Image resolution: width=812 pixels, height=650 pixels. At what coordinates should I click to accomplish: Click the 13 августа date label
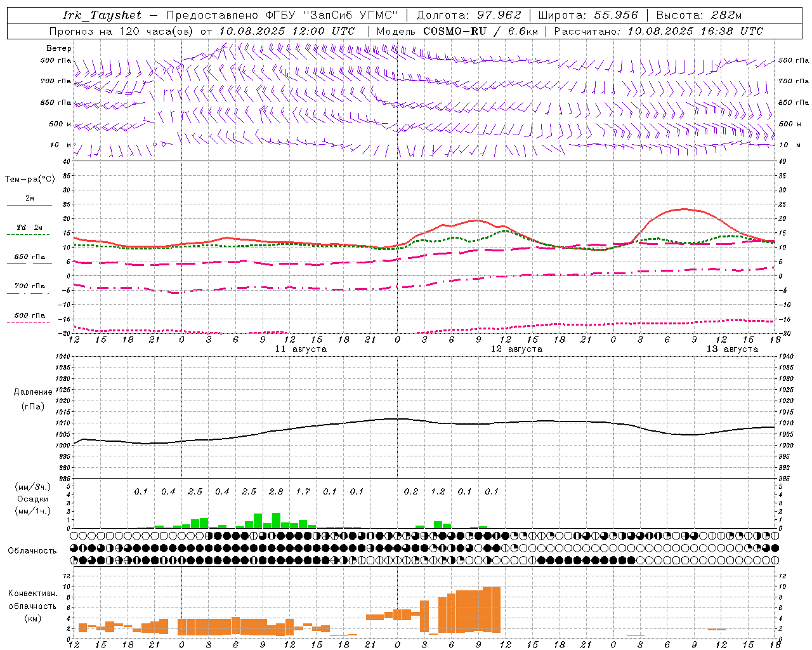(x=732, y=349)
